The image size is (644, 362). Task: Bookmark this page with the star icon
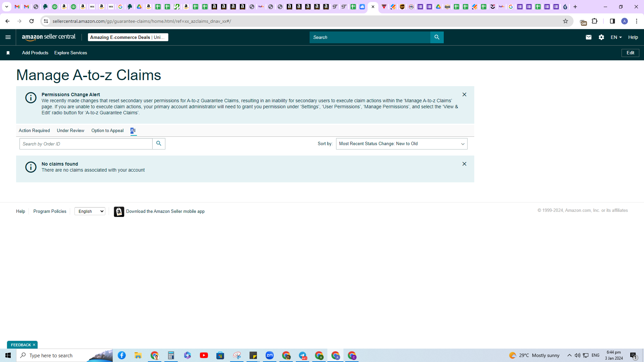[x=566, y=21]
